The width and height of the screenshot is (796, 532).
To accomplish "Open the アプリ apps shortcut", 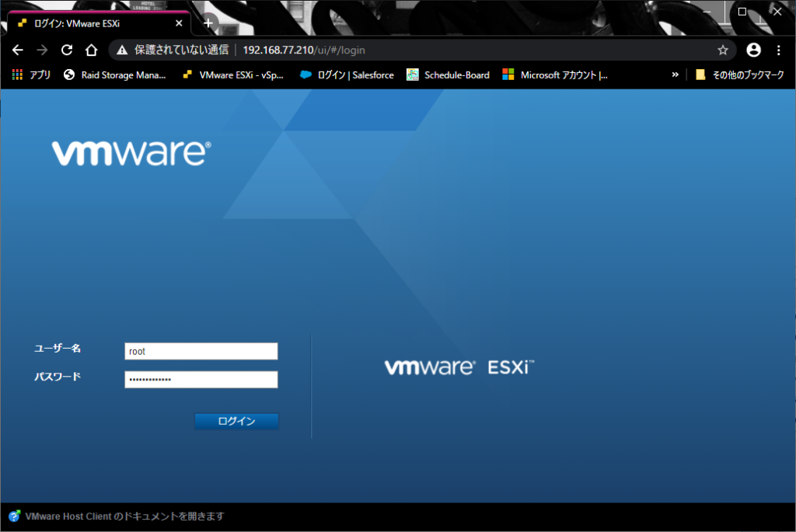I will coord(31,75).
